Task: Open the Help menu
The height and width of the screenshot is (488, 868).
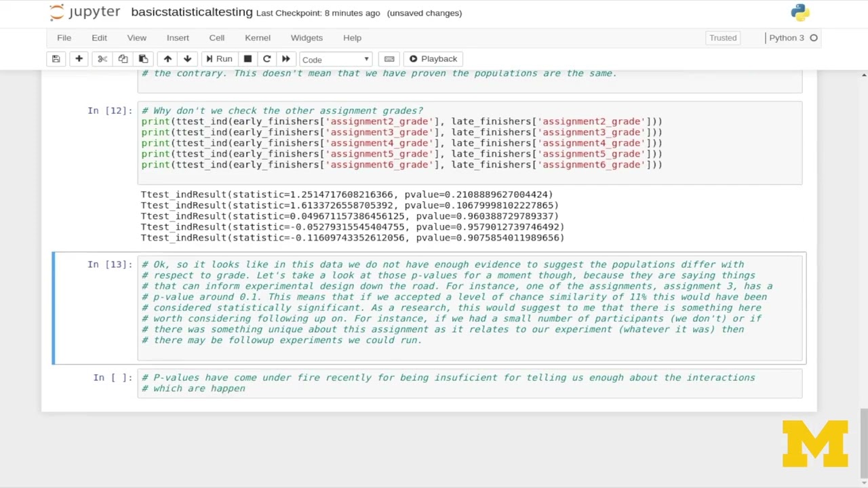Action: (352, 38)
